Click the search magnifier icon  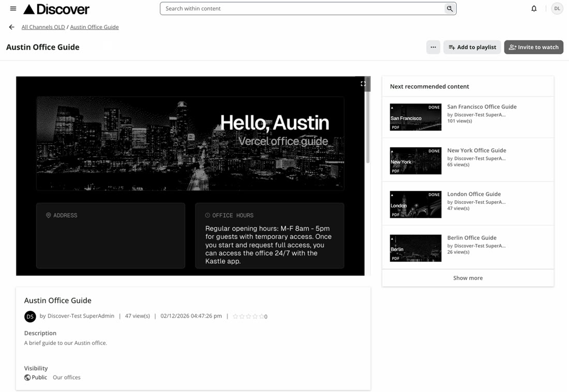pyautogui.click(x=450, y=8)
